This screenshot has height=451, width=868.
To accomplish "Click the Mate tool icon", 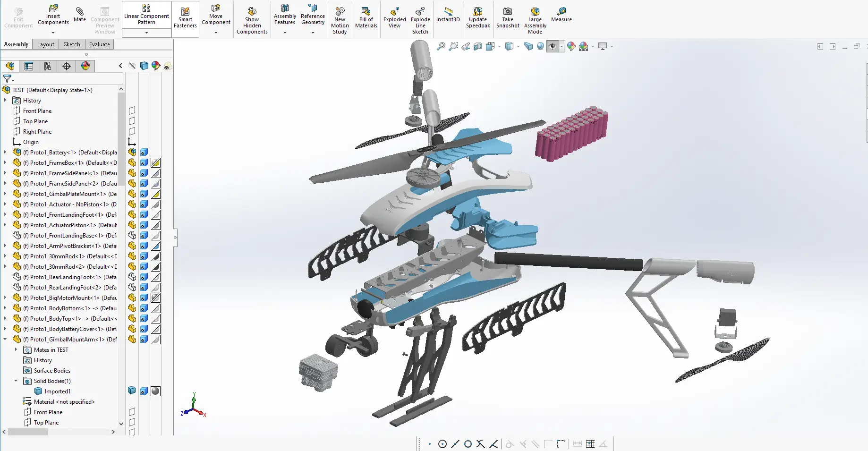I will 79,14.
